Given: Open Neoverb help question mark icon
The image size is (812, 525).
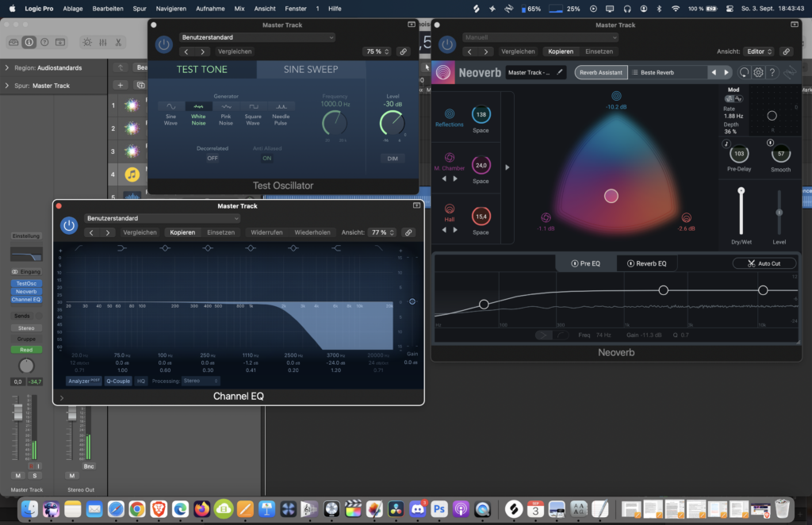Looking at the screenshot, I should pos(772,72).
